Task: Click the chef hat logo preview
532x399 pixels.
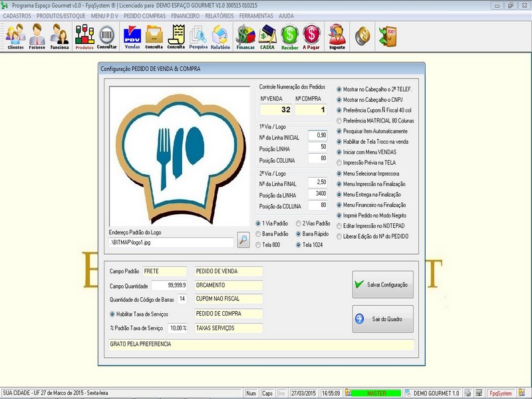Action: [180, 156]
